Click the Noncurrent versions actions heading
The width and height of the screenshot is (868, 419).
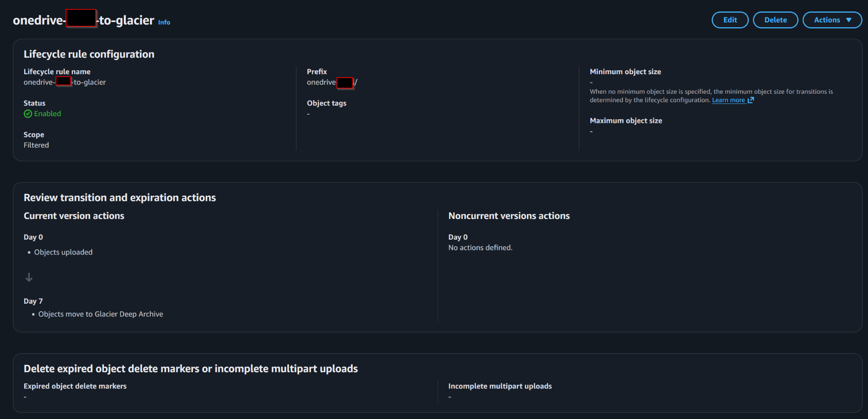point(509,216)
